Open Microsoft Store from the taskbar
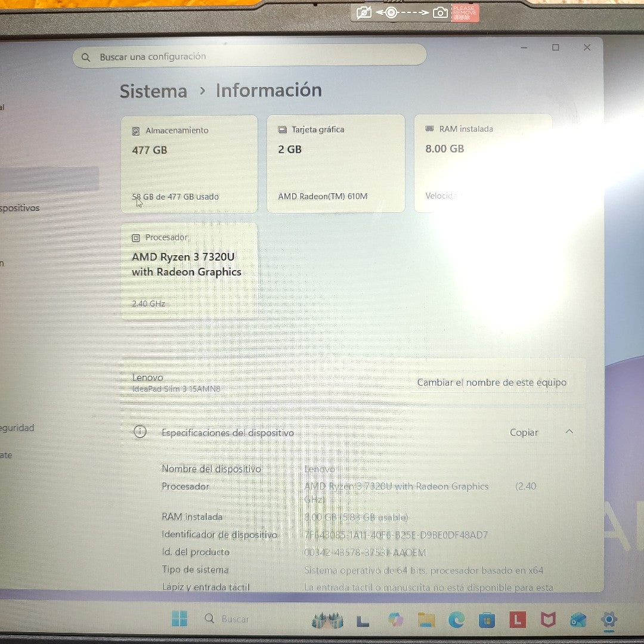 pos(488,620)
